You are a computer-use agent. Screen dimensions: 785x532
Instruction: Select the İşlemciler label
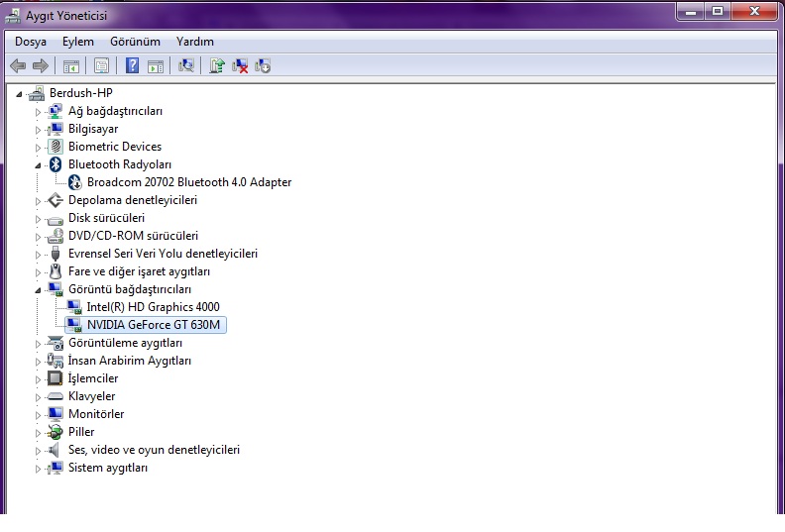coord(93,378)
